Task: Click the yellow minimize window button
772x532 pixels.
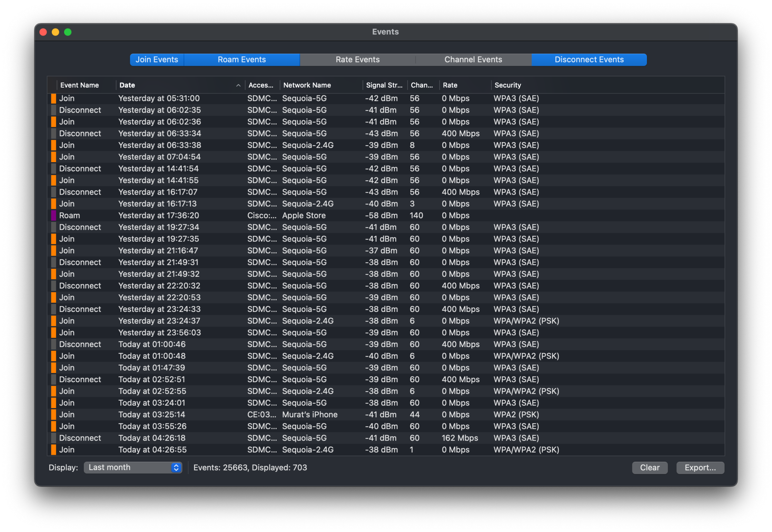Action: point(56,32)
